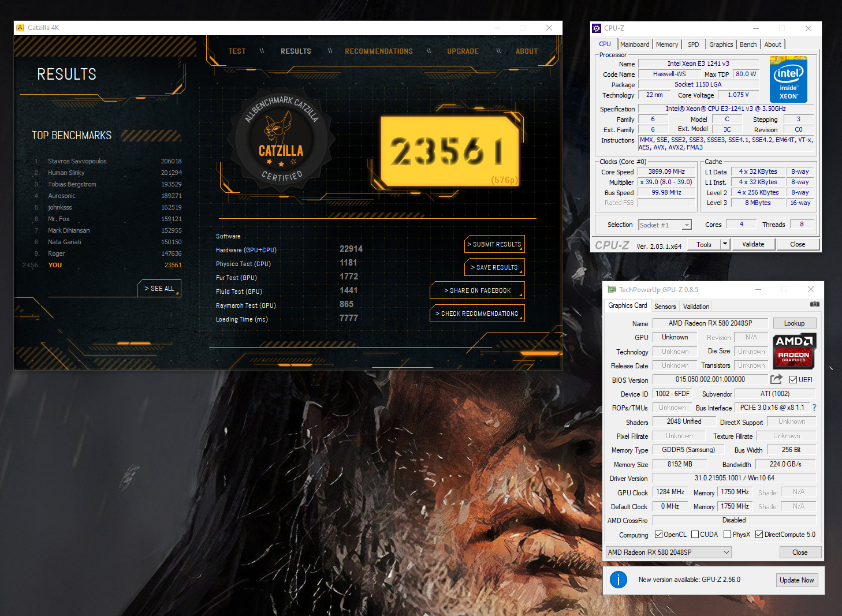Toggle the PhysX checkbox

coord(728,535)
